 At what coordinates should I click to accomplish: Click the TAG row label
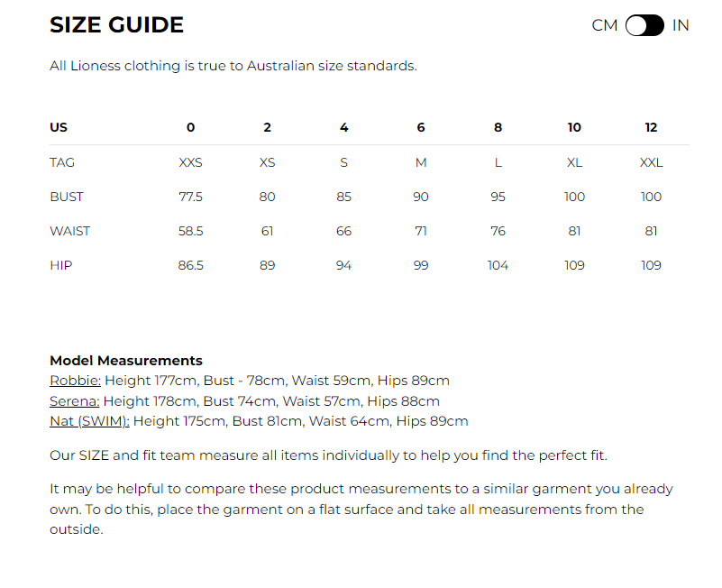(62, 162)
